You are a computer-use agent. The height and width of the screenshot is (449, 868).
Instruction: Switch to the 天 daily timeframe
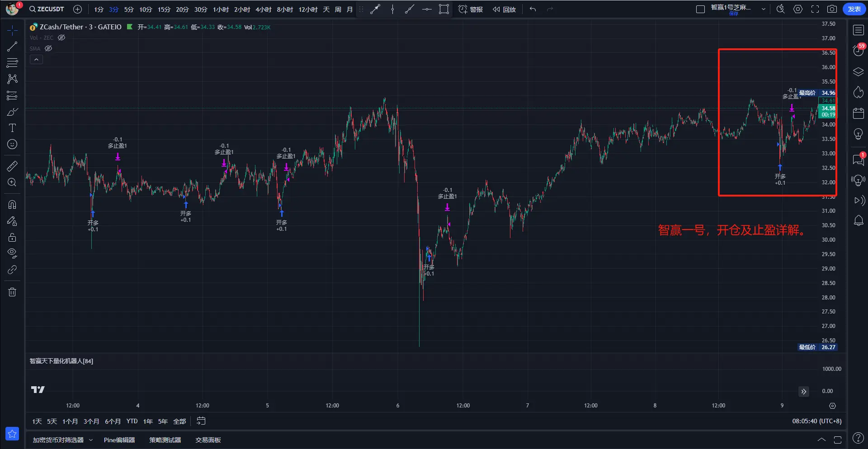click(x=326, y=9)
